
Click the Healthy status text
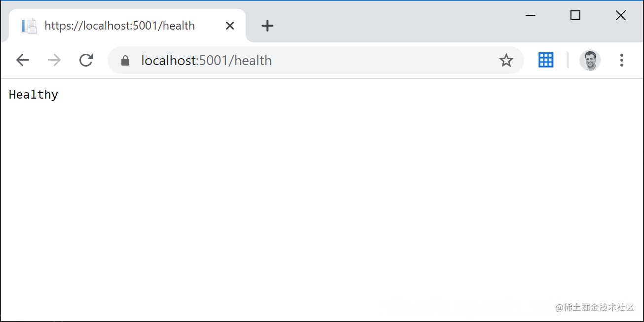tap(33, 94)
